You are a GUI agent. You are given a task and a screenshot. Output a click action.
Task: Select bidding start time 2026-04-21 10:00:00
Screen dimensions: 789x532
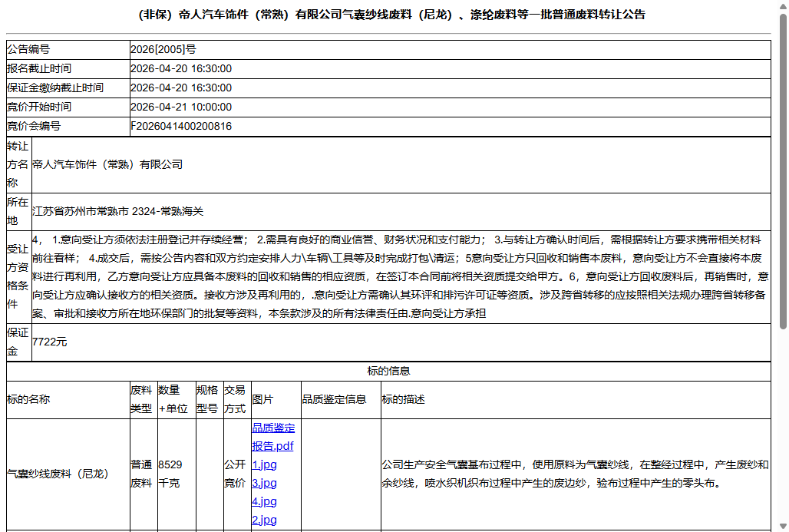(x=181, y=107)
